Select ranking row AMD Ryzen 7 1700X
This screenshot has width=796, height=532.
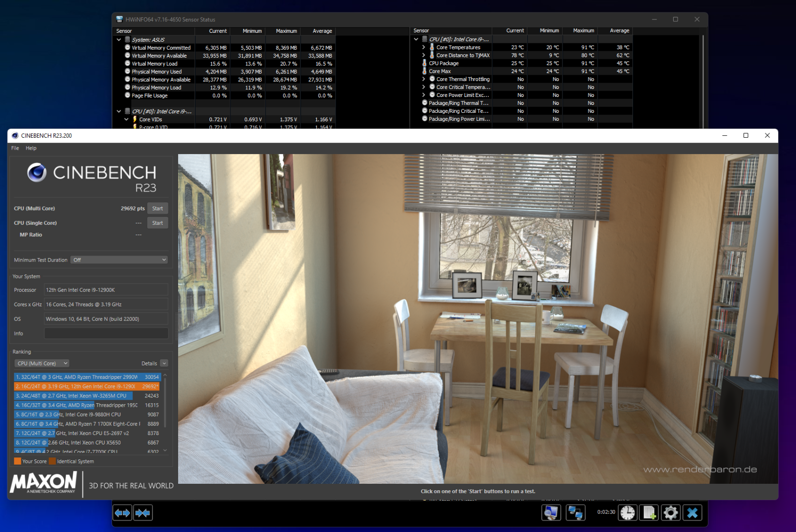pyautogui.click(x=87, y=424)
